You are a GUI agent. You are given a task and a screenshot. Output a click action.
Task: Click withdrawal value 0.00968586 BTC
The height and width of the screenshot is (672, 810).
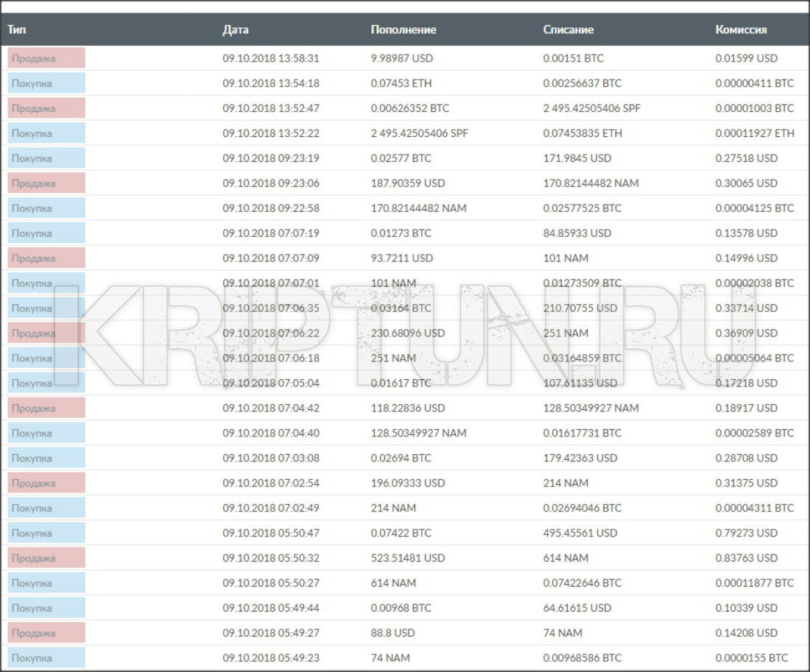(x=582, y=658)
